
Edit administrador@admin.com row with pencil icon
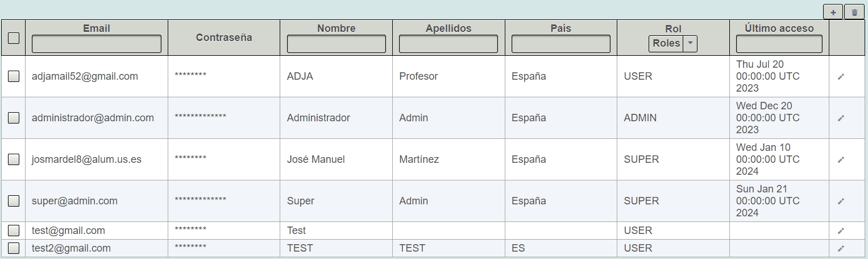[841, 118]
